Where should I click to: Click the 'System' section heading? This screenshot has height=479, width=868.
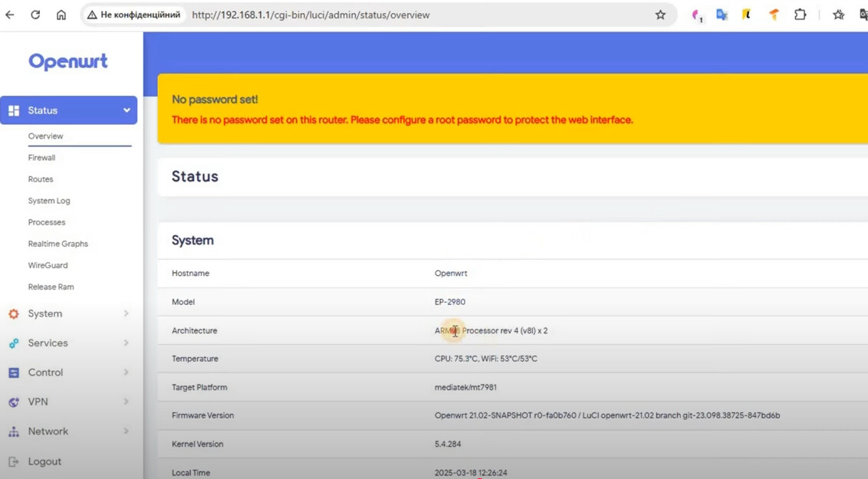click(192, 241)
